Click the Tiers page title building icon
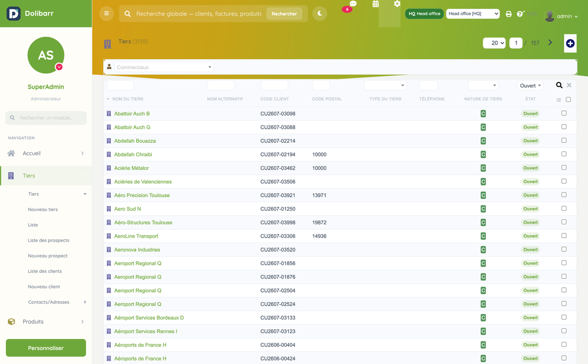588x364 pixels. coord(107,44)
